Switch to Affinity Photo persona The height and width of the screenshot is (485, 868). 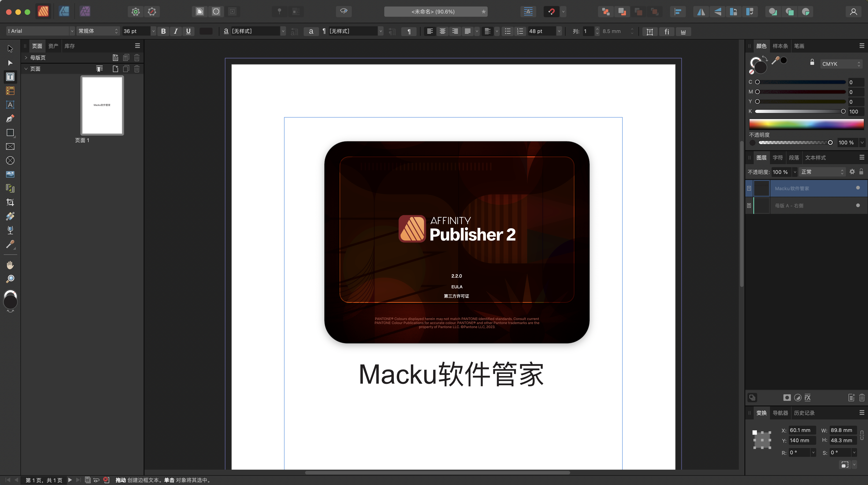[85, 11]
